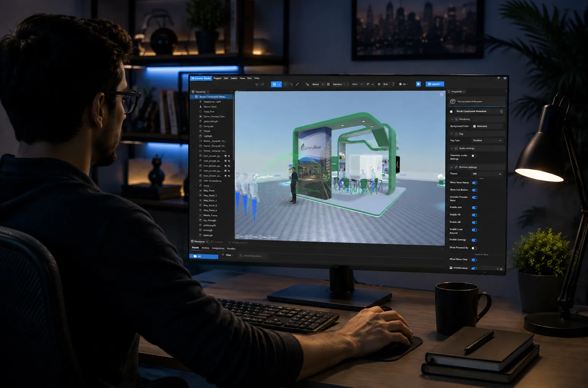Click the Resources panel icon

[x=192, y=241]
